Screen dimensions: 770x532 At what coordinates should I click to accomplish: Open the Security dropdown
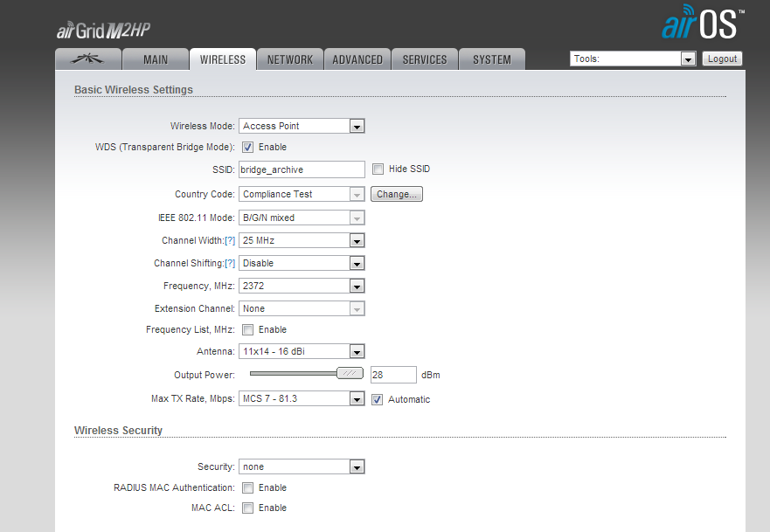(302, 467)
